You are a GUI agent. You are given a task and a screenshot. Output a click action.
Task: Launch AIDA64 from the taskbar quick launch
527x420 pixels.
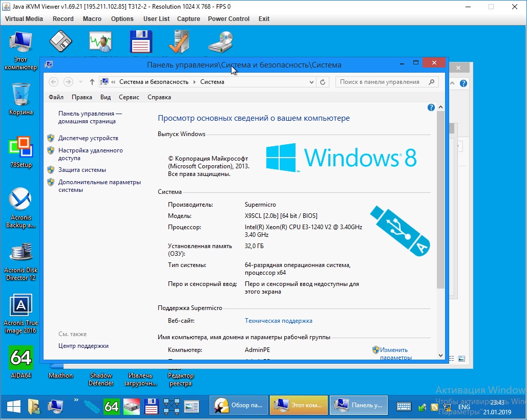tap(111, 407)
